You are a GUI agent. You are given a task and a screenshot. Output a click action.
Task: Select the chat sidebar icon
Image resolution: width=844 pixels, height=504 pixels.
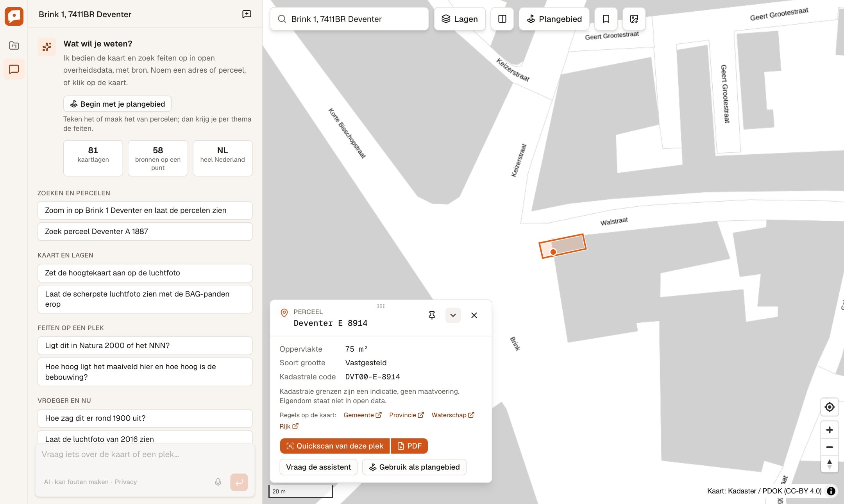pyautogui.click(x=14, y=69)
